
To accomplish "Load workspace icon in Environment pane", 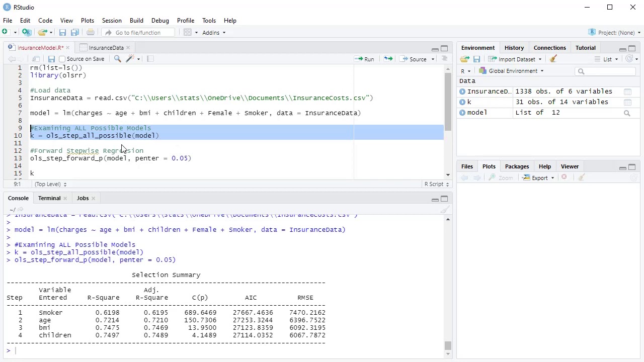I will [x=464, y=59].
